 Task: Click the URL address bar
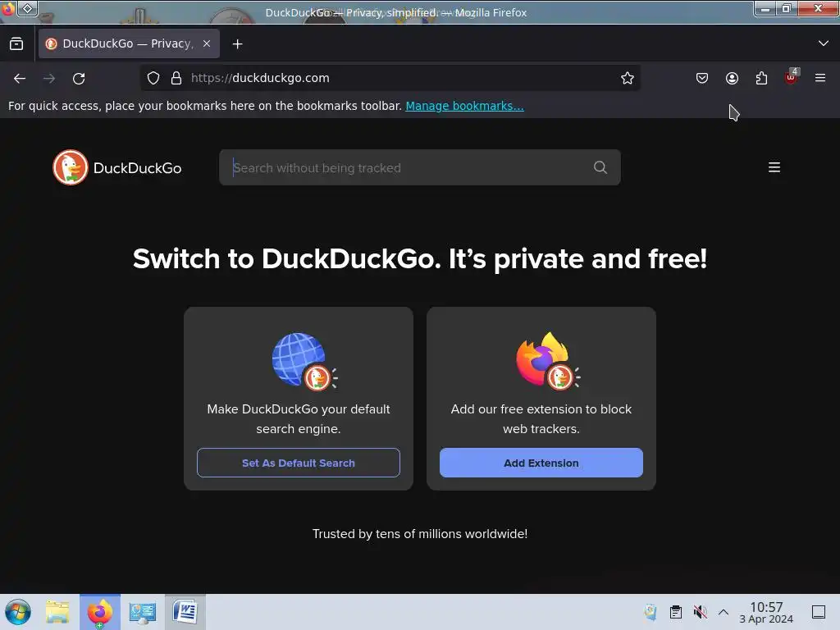pos(390,78)
